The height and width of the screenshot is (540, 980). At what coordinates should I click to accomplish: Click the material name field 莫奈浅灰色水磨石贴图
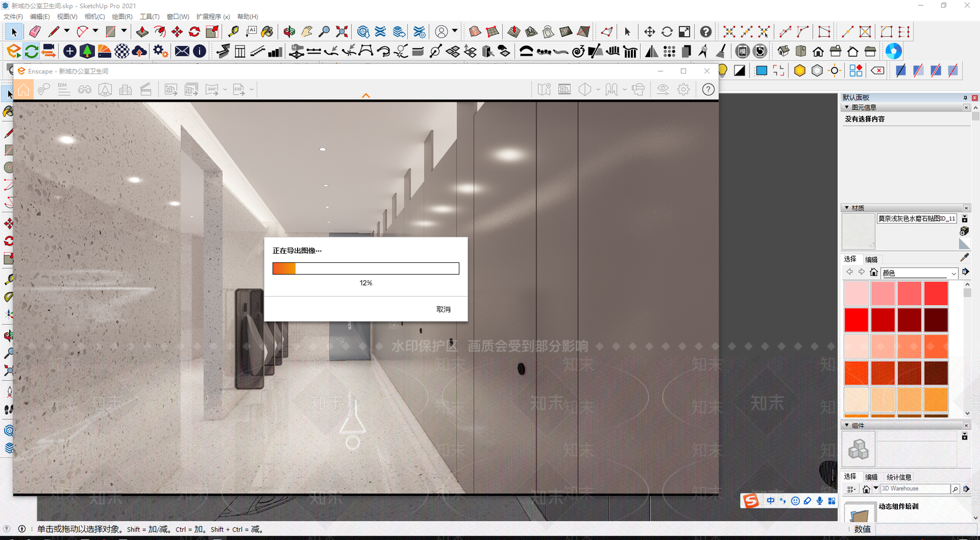pos(916,218)
